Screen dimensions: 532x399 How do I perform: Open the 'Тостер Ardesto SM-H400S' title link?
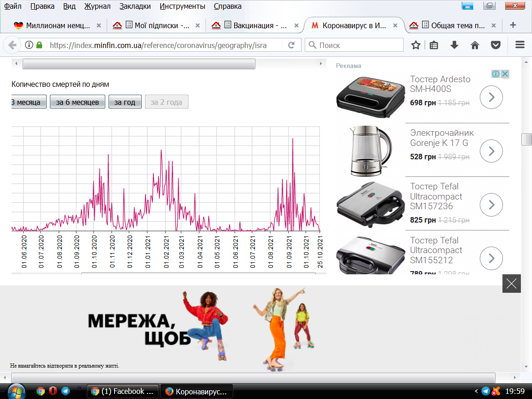coord(440,84)
